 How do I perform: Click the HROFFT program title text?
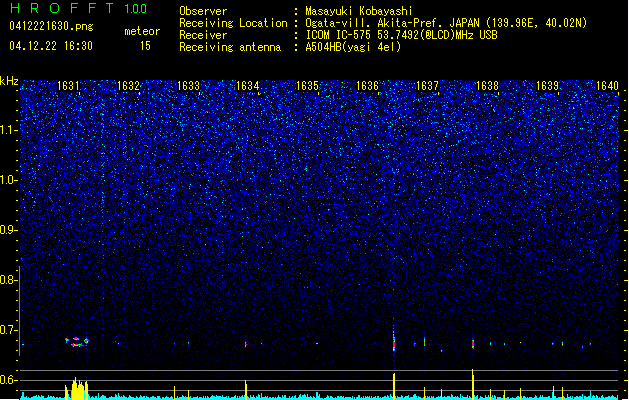(x=62, y=8)
